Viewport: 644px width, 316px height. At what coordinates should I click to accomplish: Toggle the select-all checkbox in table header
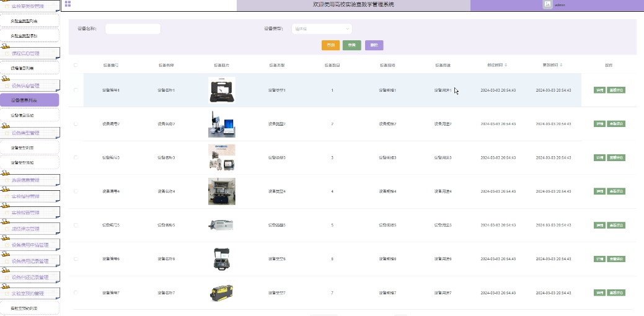[x=76, y=65]
